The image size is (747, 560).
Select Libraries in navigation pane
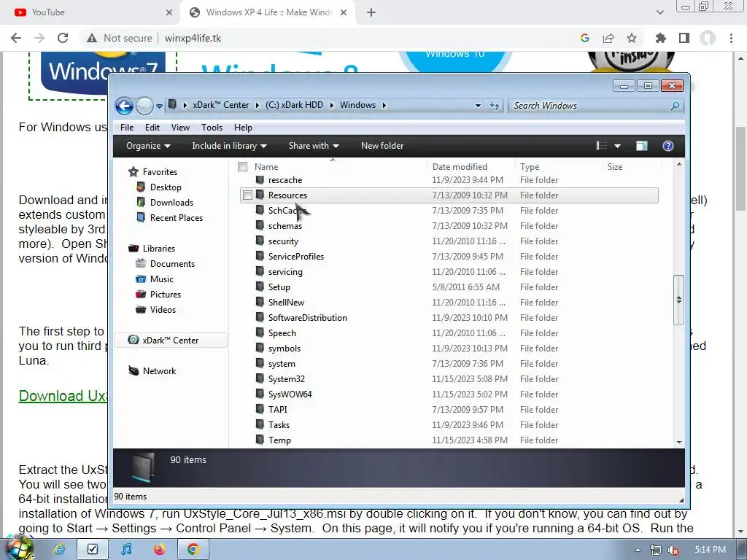pos(158,249)
